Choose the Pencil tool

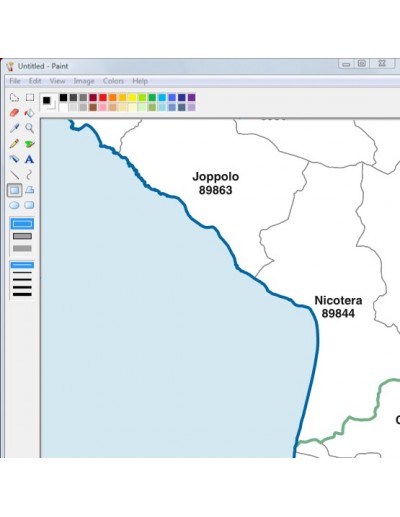pos(14,144)
